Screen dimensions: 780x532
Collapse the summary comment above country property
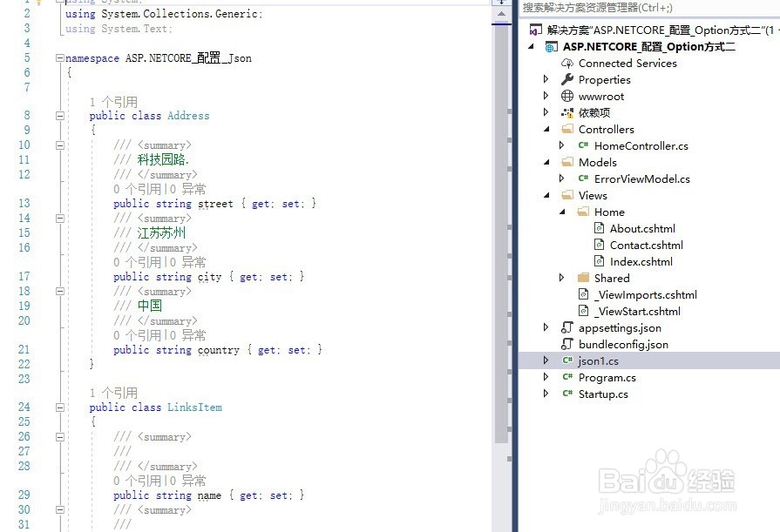pos(60,292)
